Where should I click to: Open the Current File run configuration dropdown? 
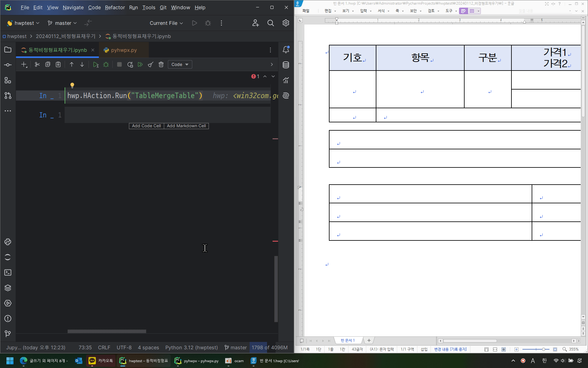point(166,23)
